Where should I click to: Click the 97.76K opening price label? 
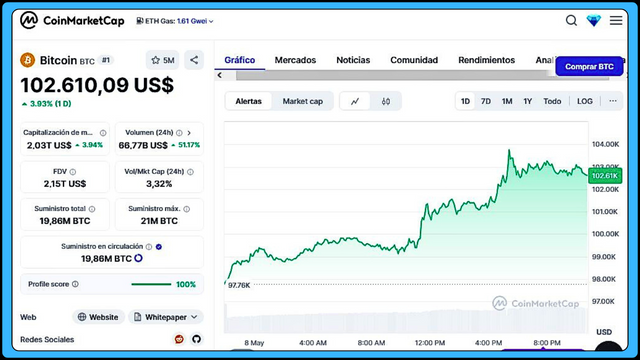click(x=239, y=285)
